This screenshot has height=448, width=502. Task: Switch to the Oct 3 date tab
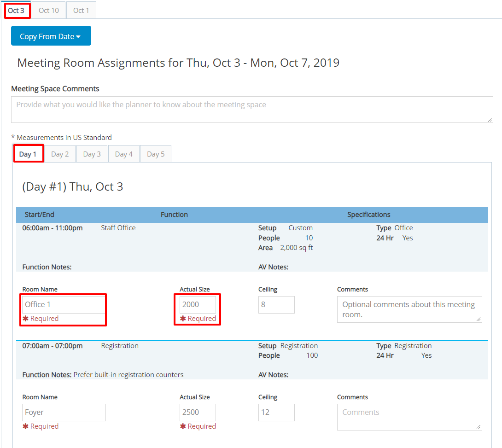pos(17,10)
